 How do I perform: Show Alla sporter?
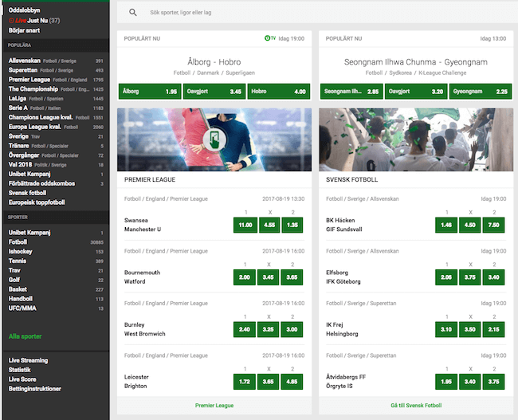coord(26,336)
